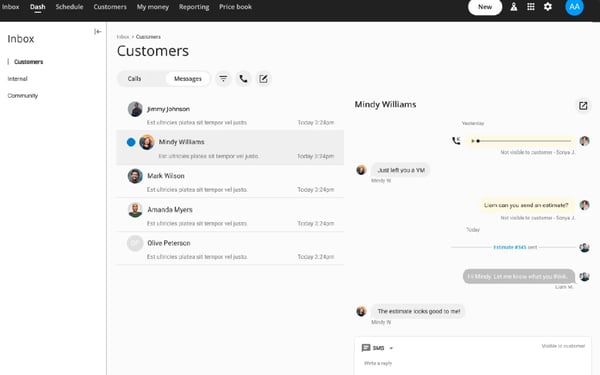Screen dimensions: 600x375
Task: Click the Mindy Williams conversation header name
Action: 385,104
